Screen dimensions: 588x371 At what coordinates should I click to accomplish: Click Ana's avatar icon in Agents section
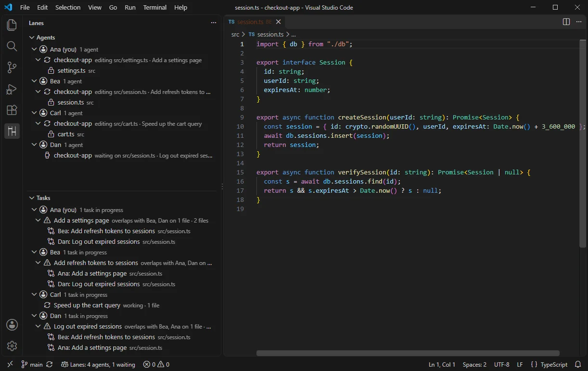44,49
